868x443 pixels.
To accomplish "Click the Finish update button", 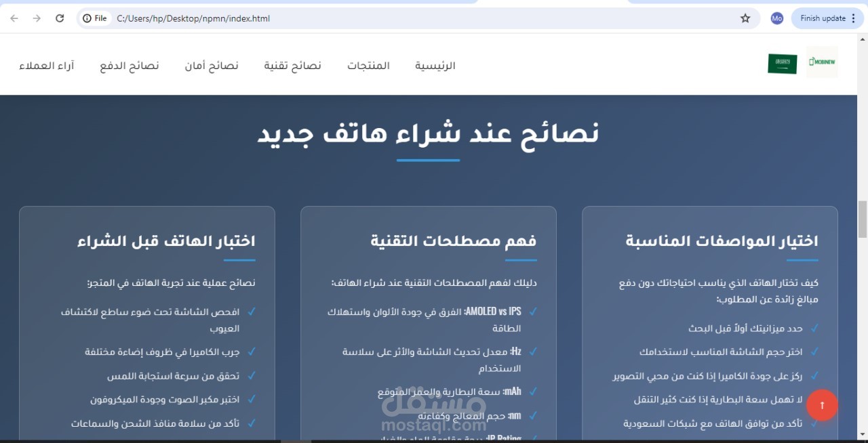I will (x=823, y=18).
